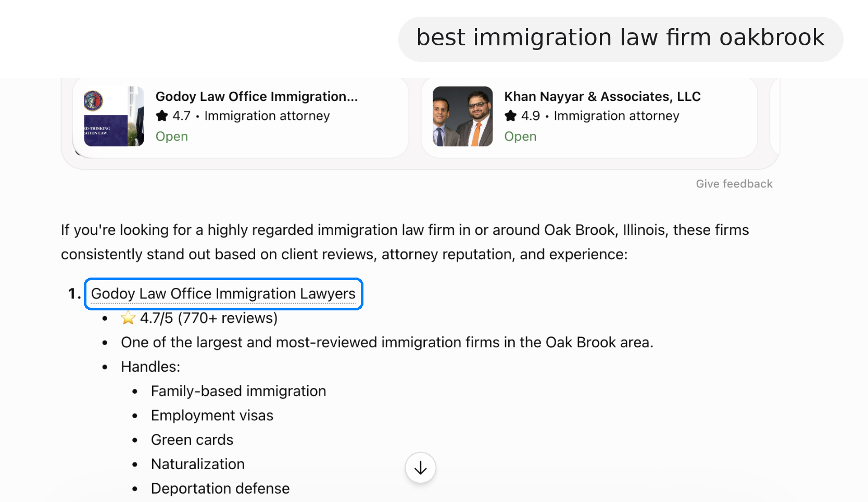Click the 4.7 star rating on the Godoy card
Viewport: 868px width, 502px height.
[x=173, y=116]
